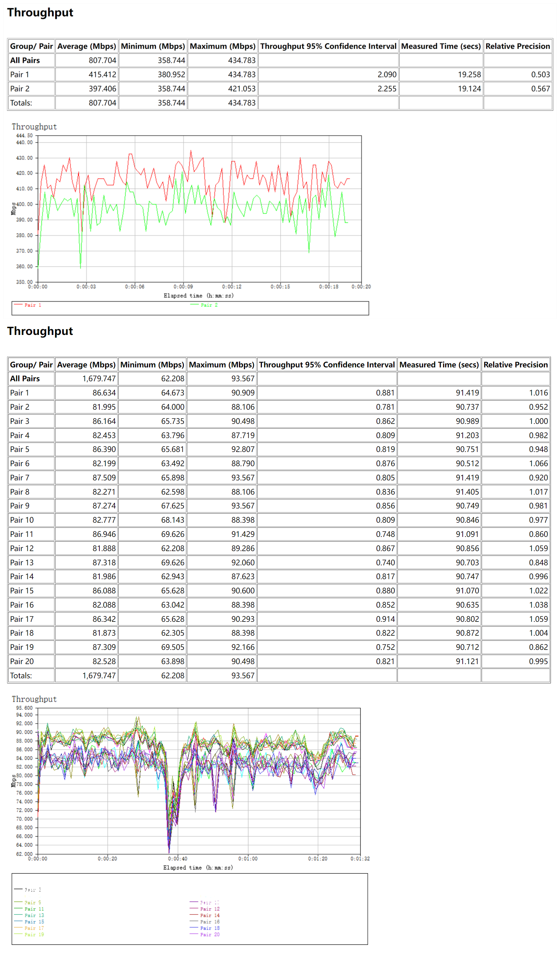
Task: Click the 0:00:09 time label on the first chart
Action: pyautogui.click(x=183, y=287)
